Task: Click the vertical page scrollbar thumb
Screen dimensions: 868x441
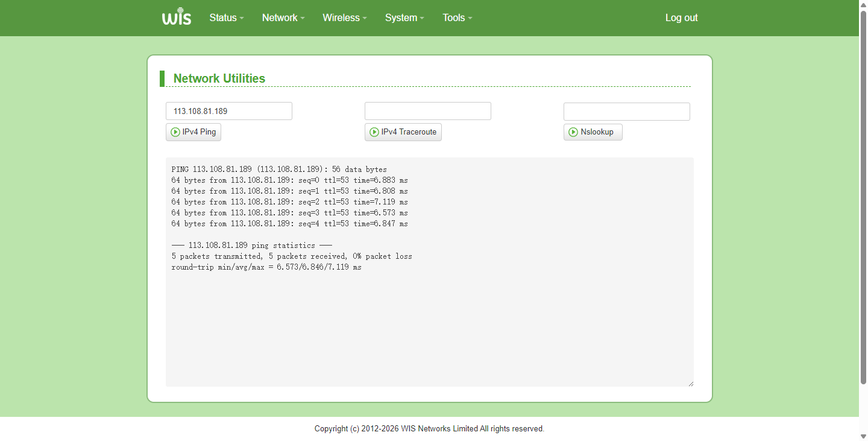Action: [x=863, y=197]
